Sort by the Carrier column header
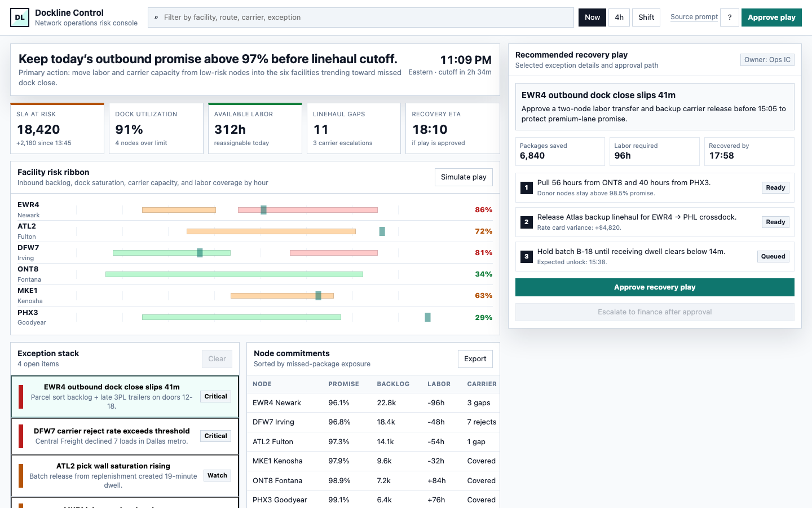 pyautogui.click(x=482, y=384)
